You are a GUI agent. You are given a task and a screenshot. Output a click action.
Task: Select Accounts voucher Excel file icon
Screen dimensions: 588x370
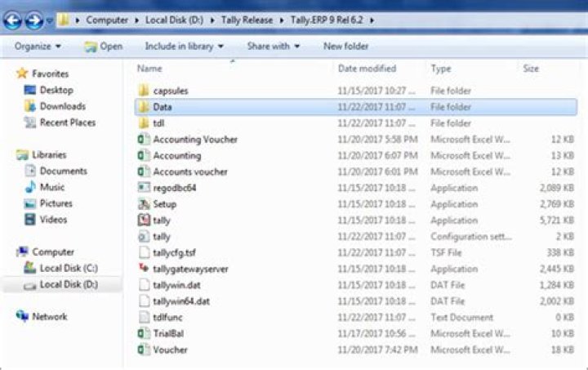pos(144,172)
